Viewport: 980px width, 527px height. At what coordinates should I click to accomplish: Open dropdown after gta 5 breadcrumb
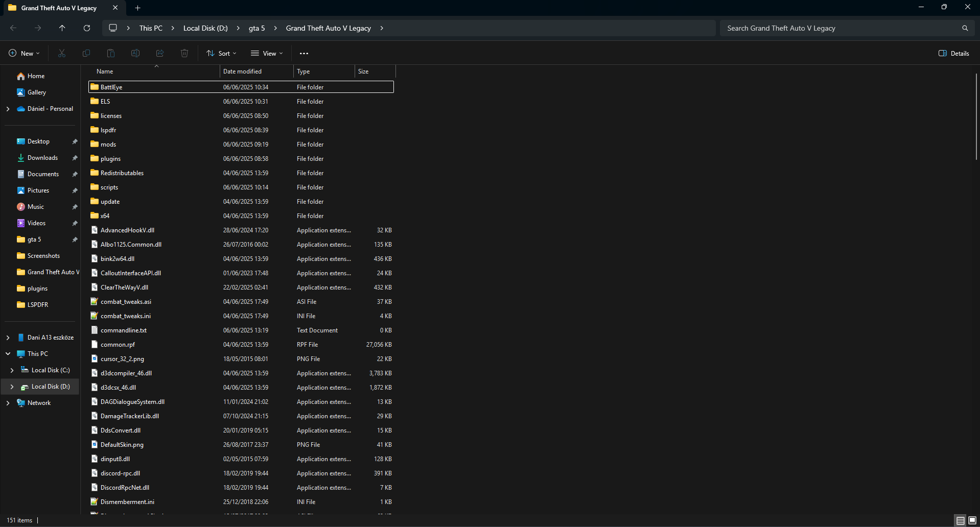(x=275, y=28)
